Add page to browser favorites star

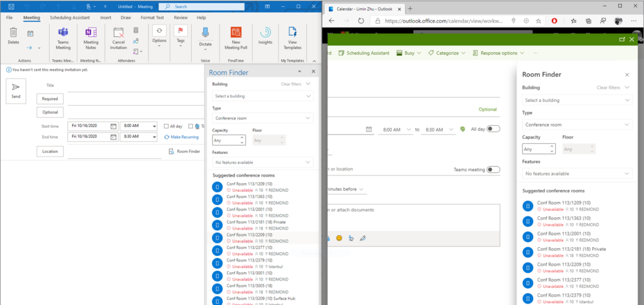[x=538, y=21]
